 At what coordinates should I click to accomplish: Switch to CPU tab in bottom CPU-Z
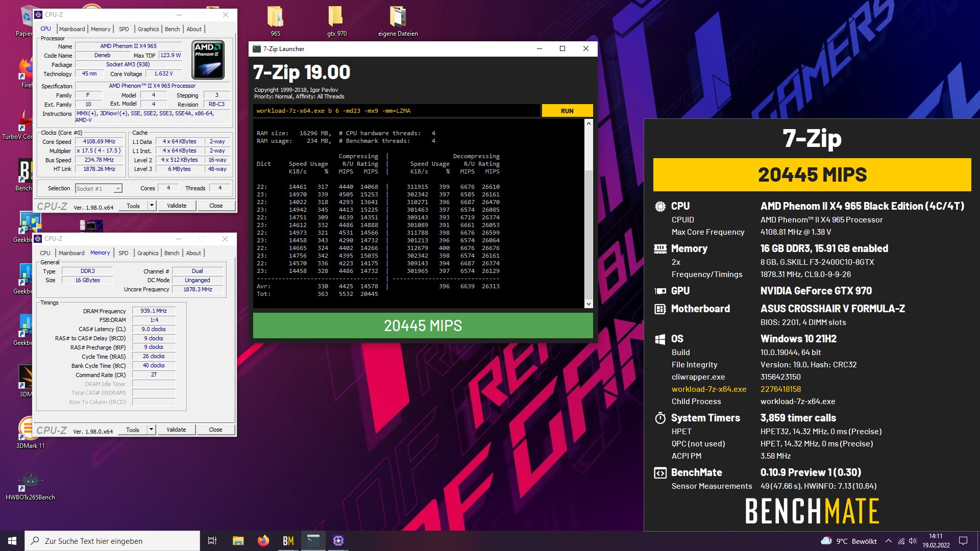45,253
